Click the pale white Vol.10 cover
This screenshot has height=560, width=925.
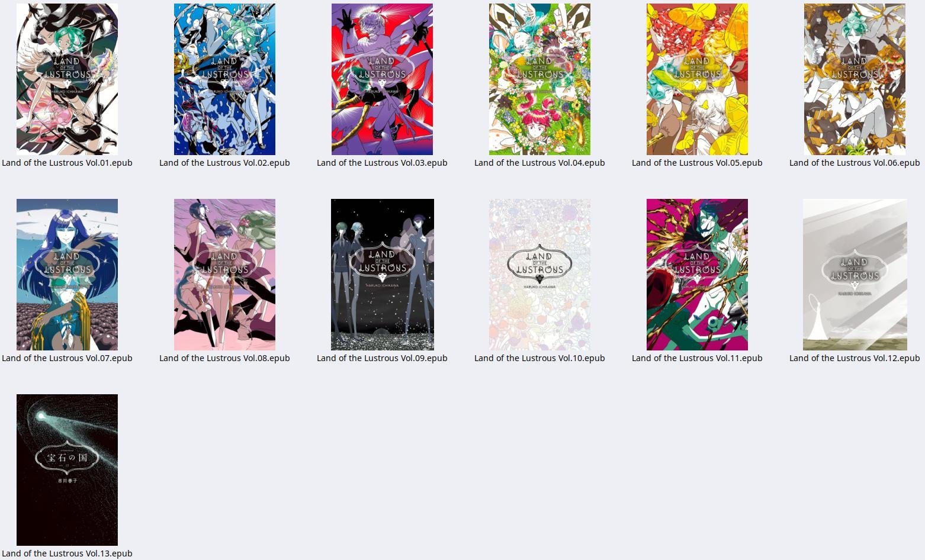coord(539,275)
